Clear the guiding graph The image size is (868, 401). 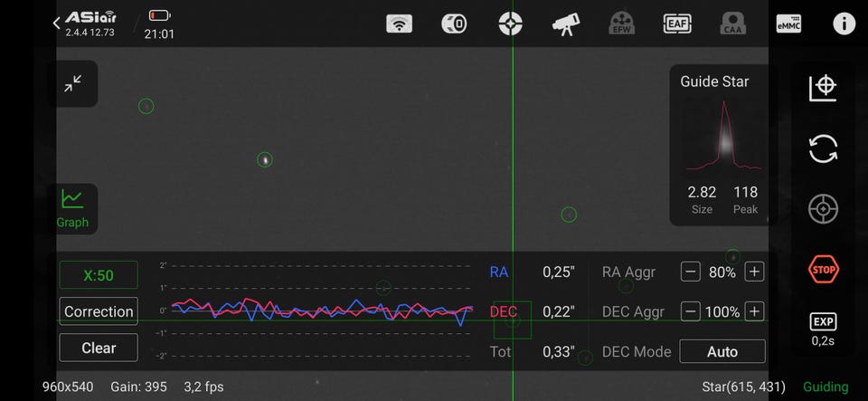99,348
